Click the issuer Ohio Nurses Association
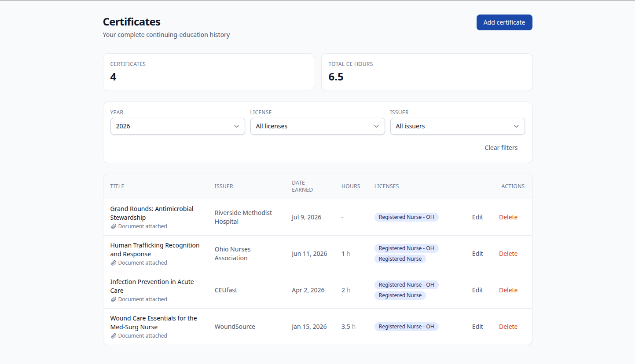This screenshot has width=635, height=364. (x=233, y=254)
